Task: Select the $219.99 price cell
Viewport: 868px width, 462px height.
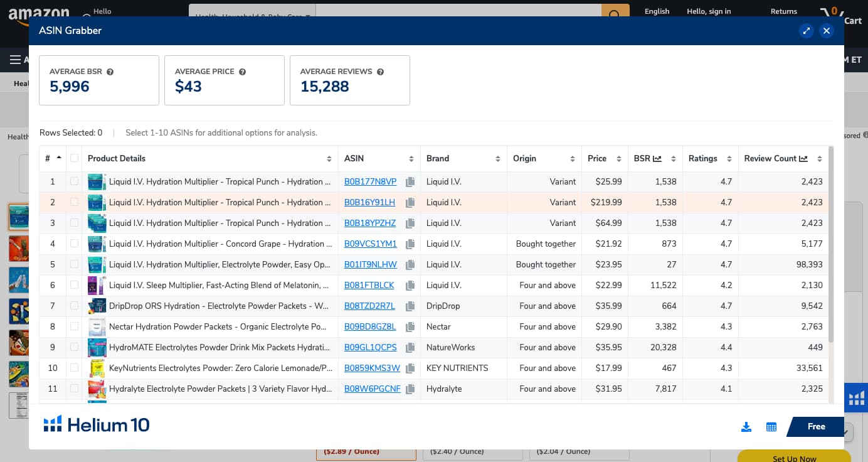Action: (x=605, y=203)
